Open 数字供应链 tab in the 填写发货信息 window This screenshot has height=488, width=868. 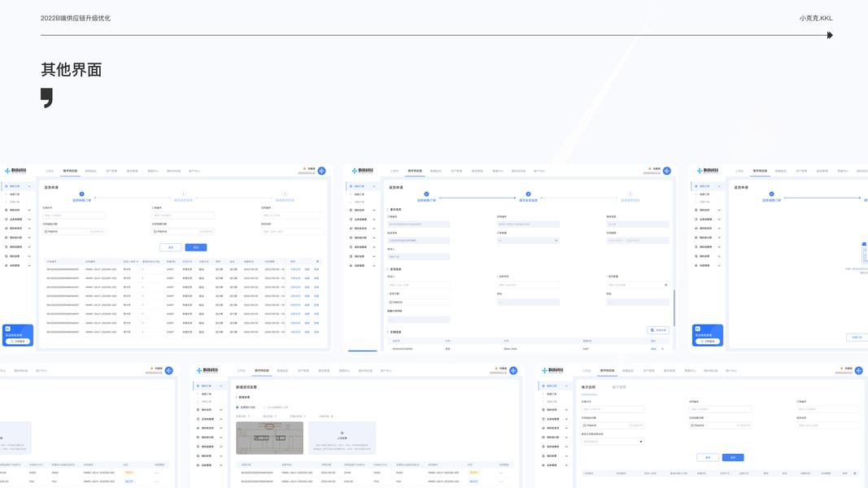[415, 171]
